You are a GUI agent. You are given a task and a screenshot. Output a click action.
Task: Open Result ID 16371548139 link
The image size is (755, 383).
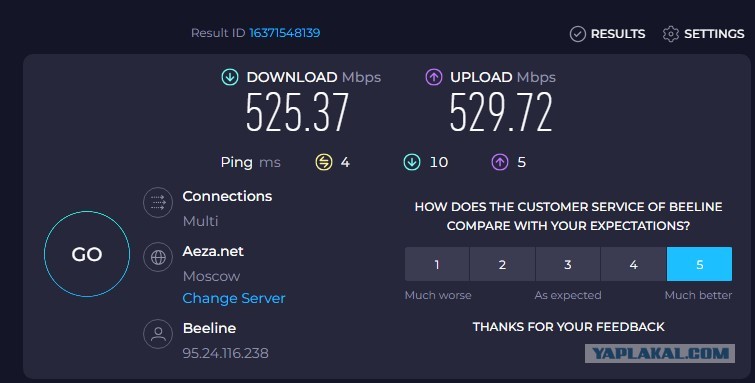pos(285,33)
